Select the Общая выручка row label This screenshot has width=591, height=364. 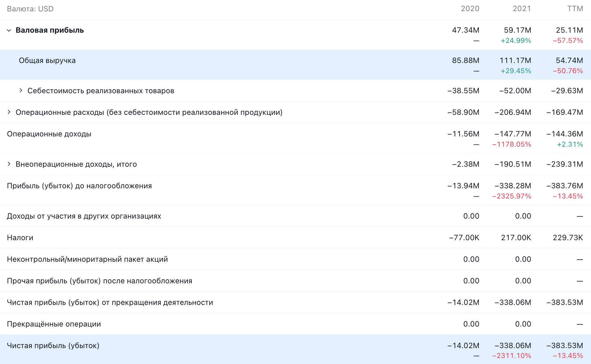[x=47, y=61]
